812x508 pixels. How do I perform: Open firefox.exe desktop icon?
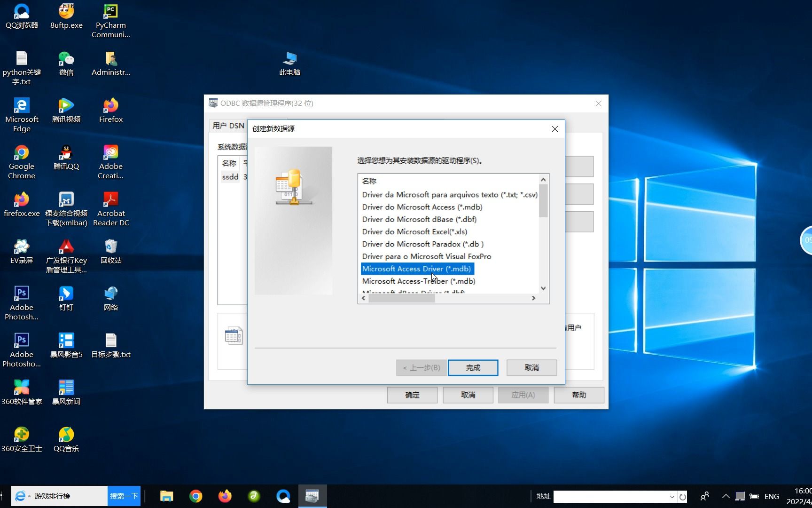pyautogui.click(x=22, y=204)
